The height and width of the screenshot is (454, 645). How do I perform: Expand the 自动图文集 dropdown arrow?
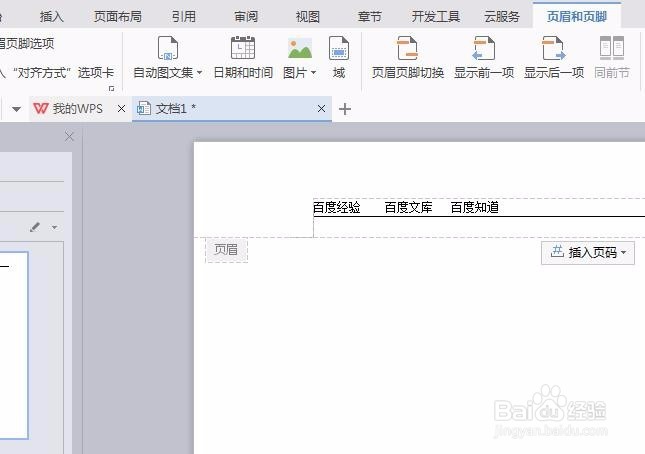(x=200, y=73)
